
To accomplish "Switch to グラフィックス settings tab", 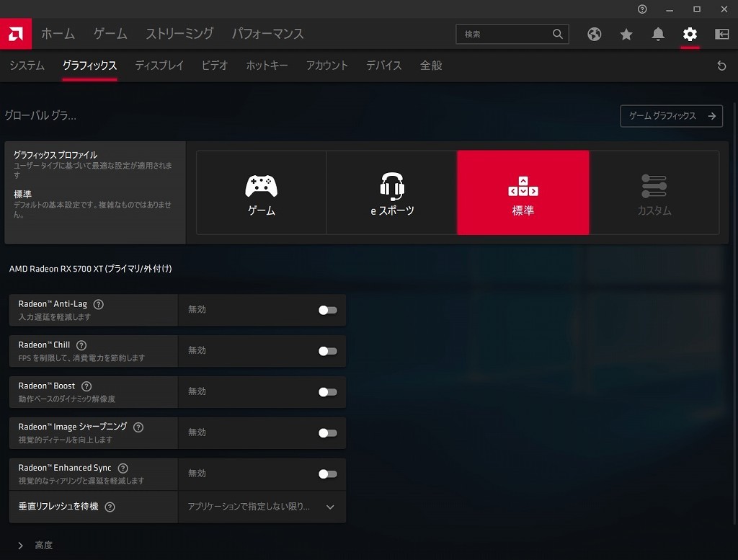I will coord(89,66).
